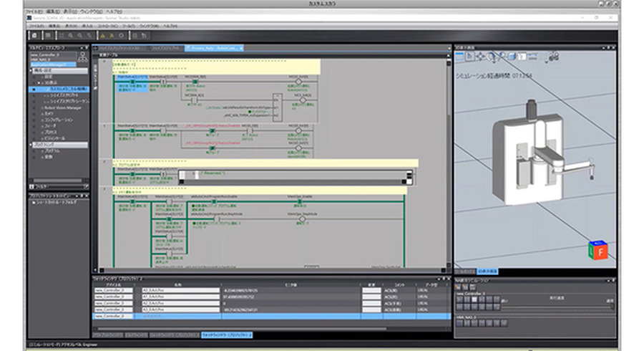This screenshot has height=351, width=644.
Task: Collapse the プログラミング section in explorer
Action: click(x=32, y=145)
